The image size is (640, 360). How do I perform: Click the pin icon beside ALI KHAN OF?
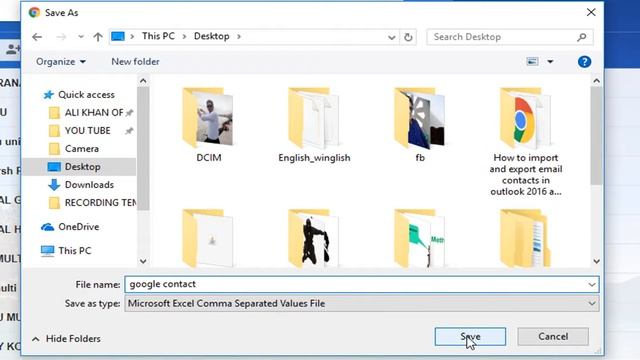(x=129, y=113)
